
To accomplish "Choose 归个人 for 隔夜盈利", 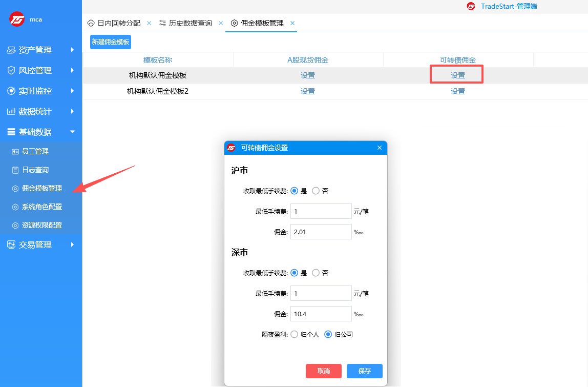I will [x=295, y=334].
